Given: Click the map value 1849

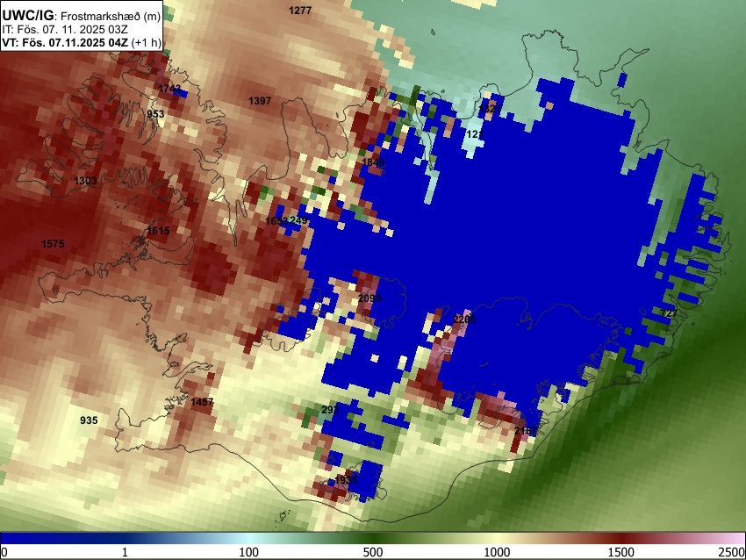Looking at the screenshot, I should pos(374,162).
